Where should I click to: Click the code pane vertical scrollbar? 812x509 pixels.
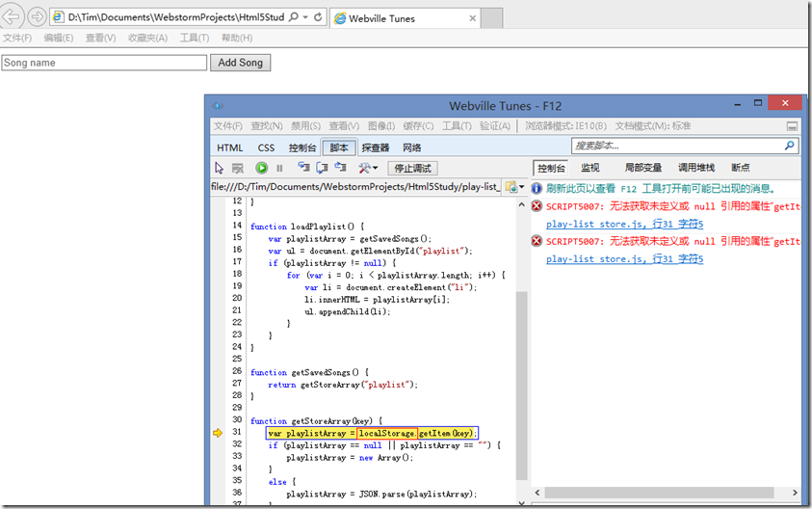pos(522,386)
